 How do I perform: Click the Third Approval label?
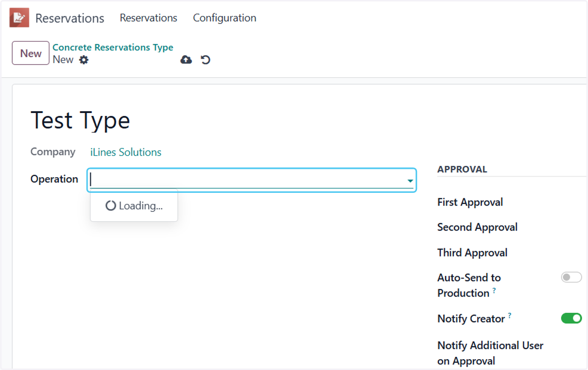(472, 253)
